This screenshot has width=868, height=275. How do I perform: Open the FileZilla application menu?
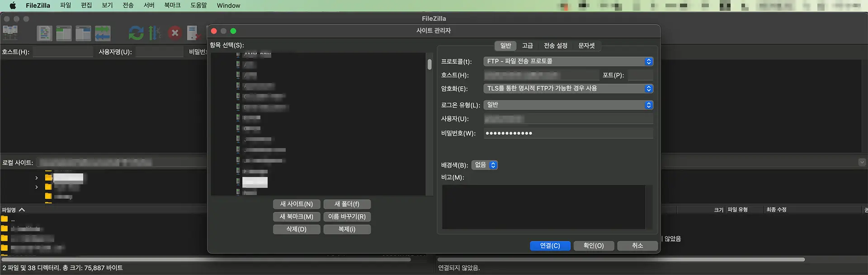(38, 5)
